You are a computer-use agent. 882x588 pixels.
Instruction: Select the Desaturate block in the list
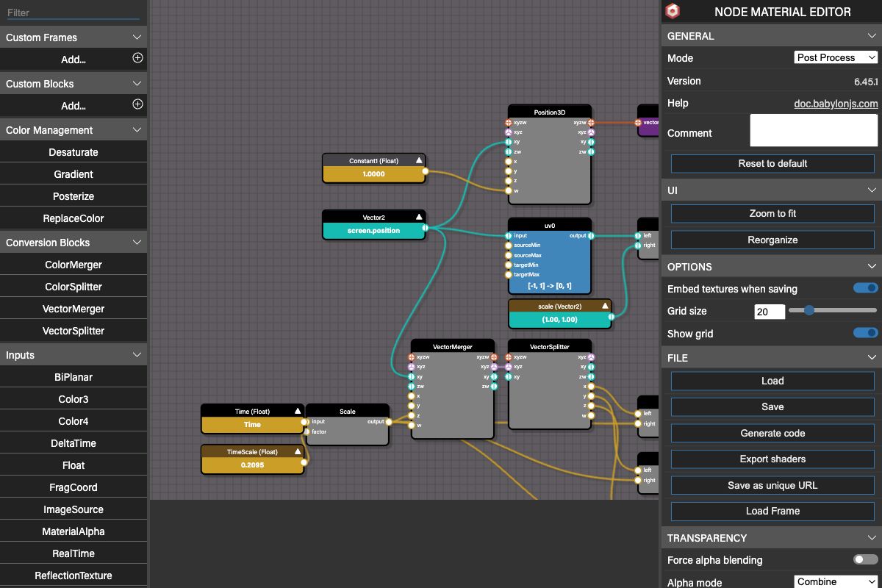(x=73, y=152)
